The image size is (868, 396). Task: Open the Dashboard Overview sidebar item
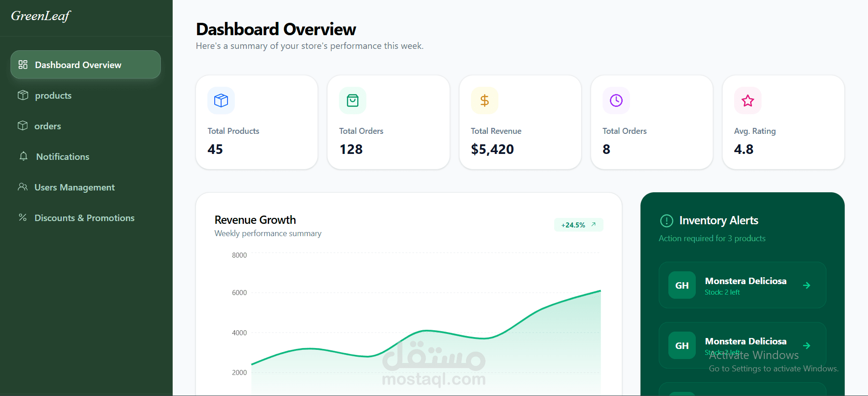coord(85,64)
